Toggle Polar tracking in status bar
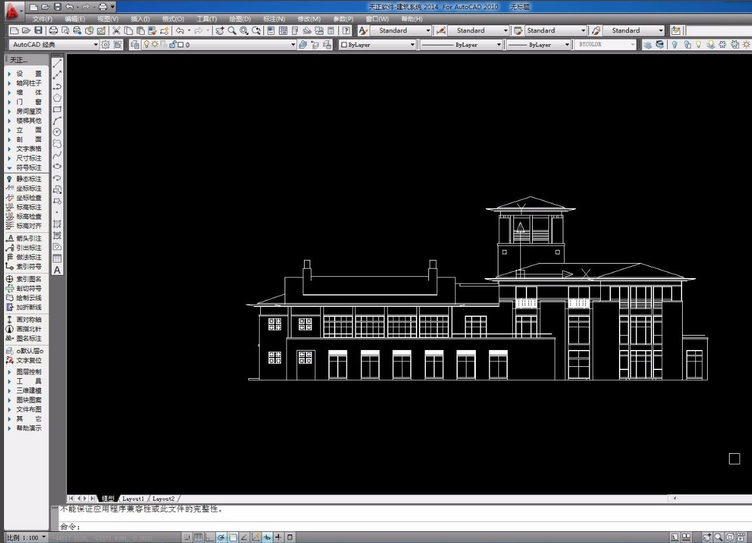The width and height of the screenshot is (752, 543). tap(221, 537)
